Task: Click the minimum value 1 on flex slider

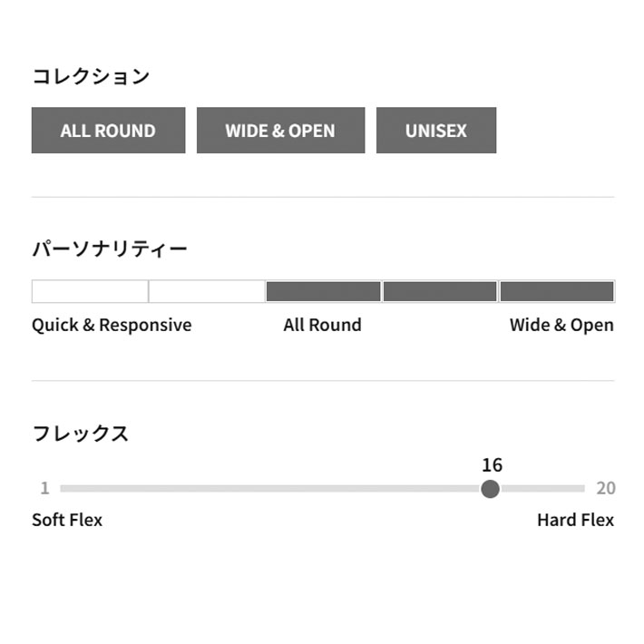Action: [x=44, y=489]
